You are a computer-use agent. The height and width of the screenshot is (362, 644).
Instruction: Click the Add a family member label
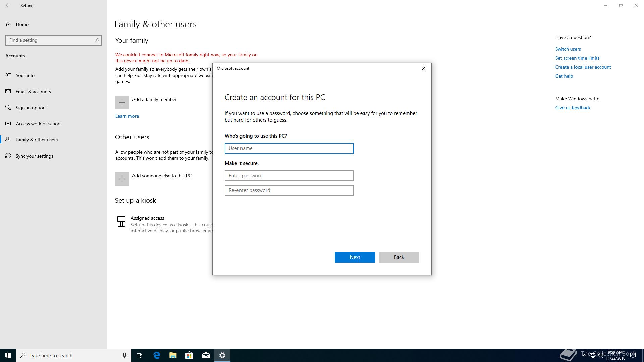pyautogui.click(x=154, y=99)
